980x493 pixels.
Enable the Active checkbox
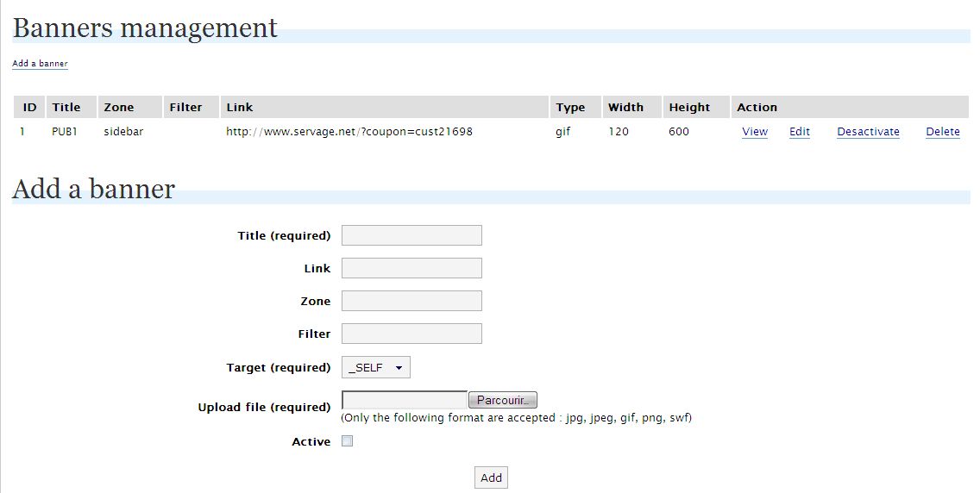[347, 441]
